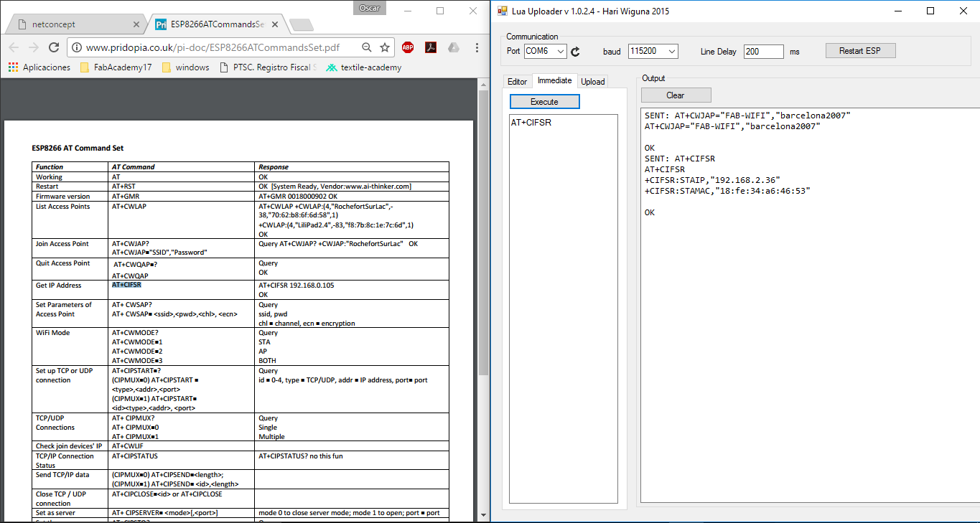Viewport: 980px width, 523px height.
Task: Click Restart ESP button
Action: pyautogui.click(x=859, y=51)
